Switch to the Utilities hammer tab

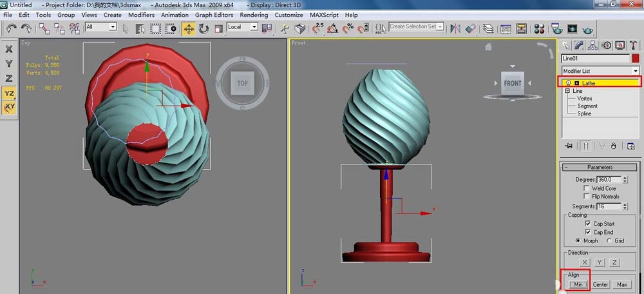(x=633, y=45)
